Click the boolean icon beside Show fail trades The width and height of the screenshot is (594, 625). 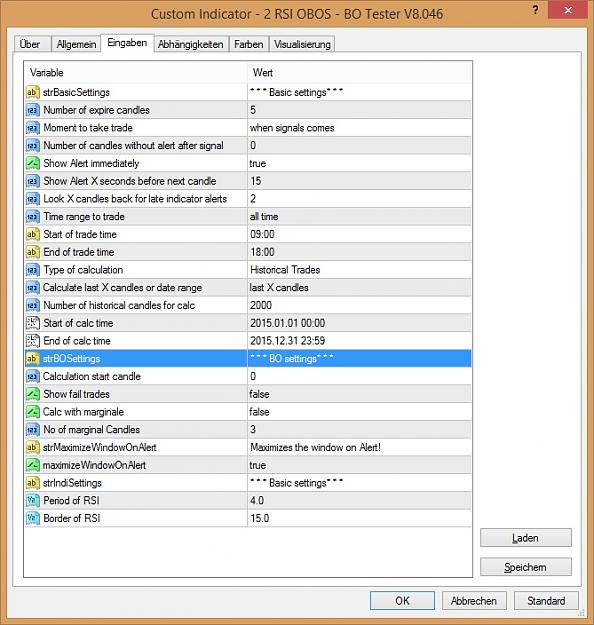[x=33, y=394]
